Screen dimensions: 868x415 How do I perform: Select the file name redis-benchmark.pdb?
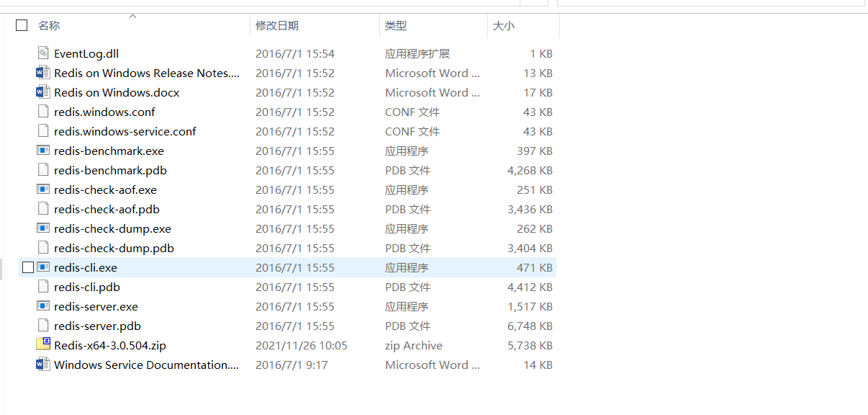pos(110,170)
